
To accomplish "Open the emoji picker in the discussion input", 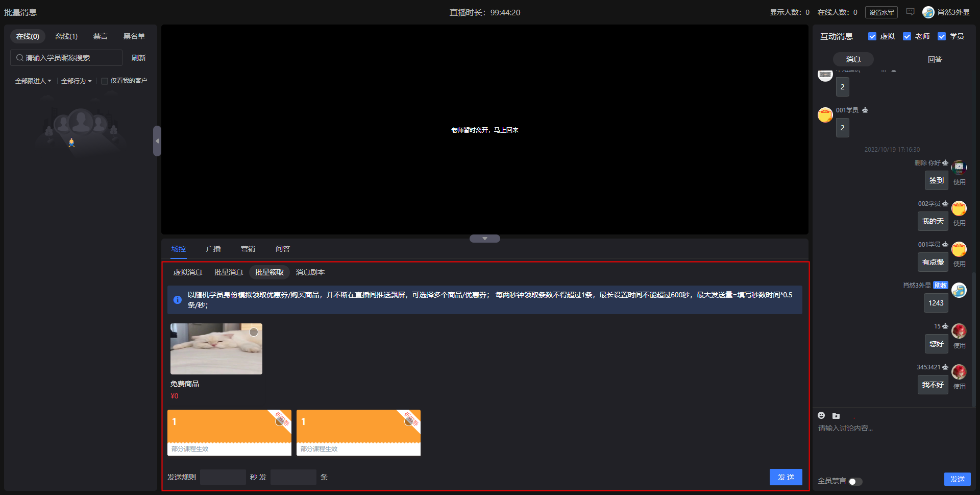I will click(821, 415).
